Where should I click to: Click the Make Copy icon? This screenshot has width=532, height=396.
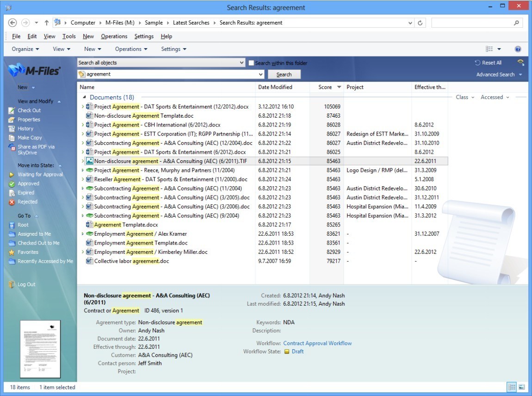(12, 138)
